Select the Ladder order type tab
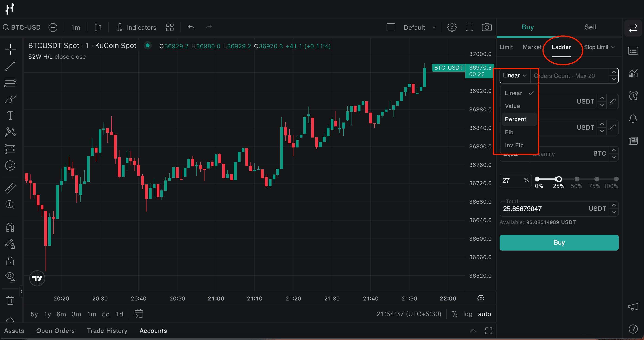Screen dimensions: 644x340 click(561, 47)
